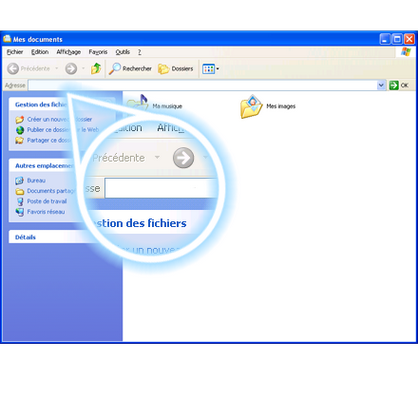Click the Bureau link in sidebar

[x=36, y=180]
